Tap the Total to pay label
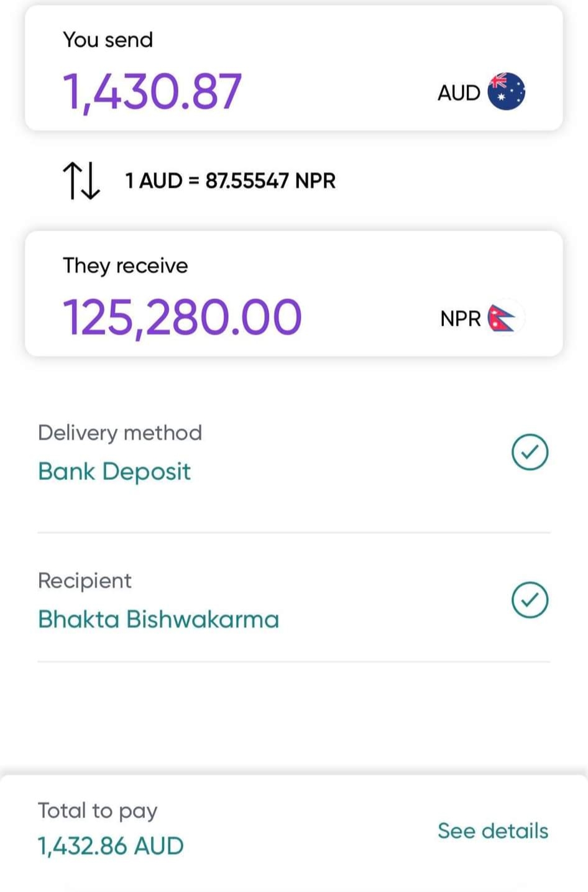The width and height of the screenshot is (588, 892). point(98,811)
